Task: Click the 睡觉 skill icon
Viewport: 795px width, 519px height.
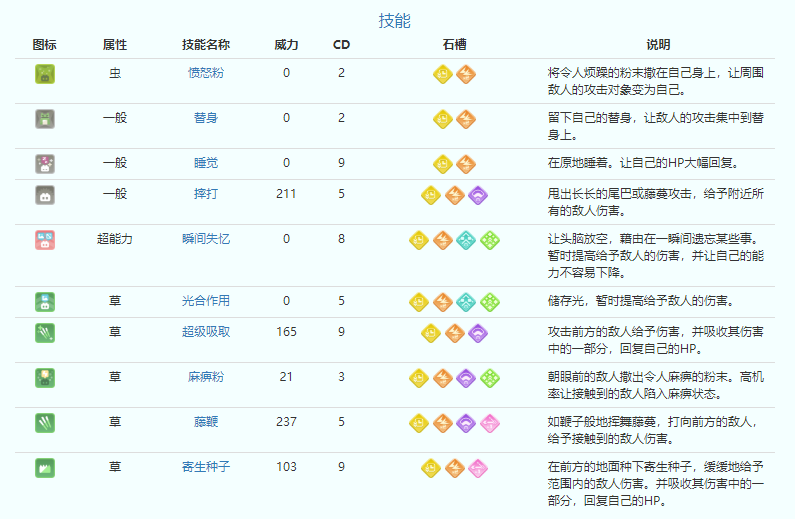Action: pos(45,164)
